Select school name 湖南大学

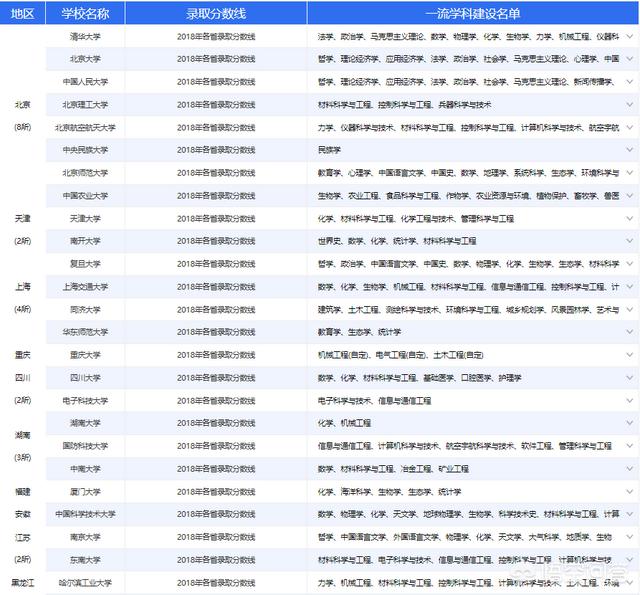click(x=85, y=423)
